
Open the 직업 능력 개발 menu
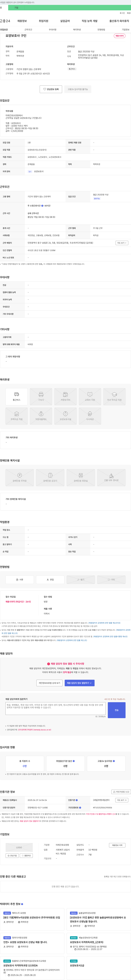click(90, 21)
